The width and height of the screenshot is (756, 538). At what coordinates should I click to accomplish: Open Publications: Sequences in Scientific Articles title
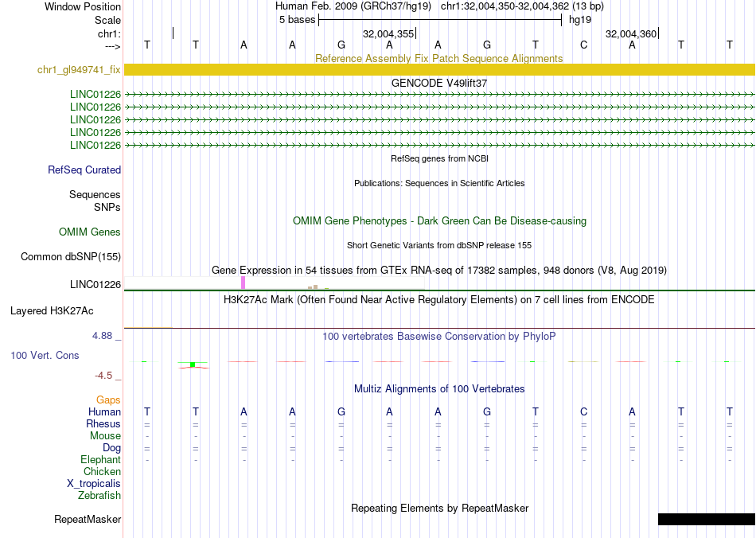[439, 183]
